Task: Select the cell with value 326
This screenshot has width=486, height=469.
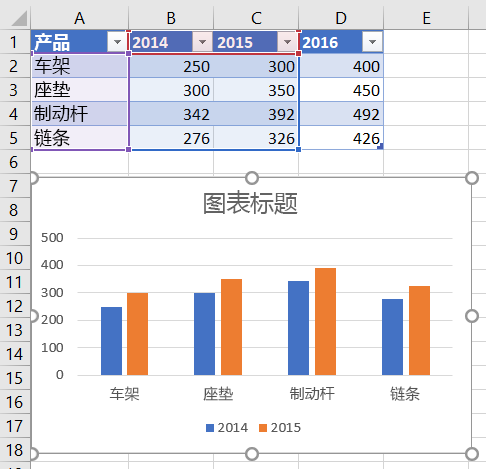Action: click(256, 138)
